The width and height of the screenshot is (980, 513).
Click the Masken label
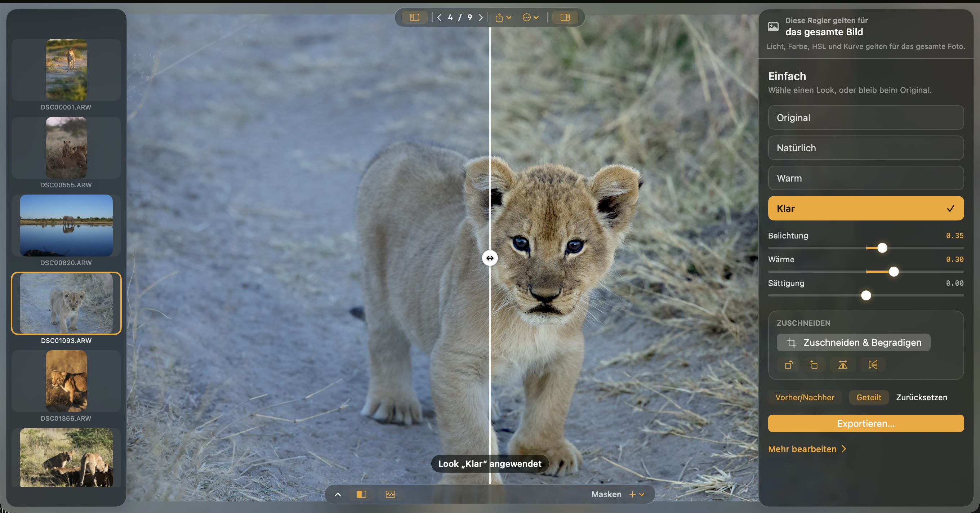click(606, 494)
